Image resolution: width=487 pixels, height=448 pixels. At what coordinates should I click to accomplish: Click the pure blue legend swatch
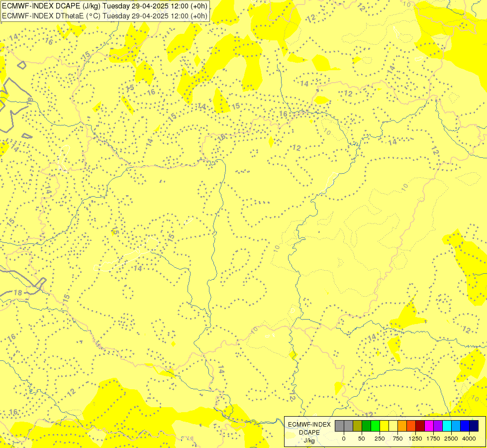(465, 426)
